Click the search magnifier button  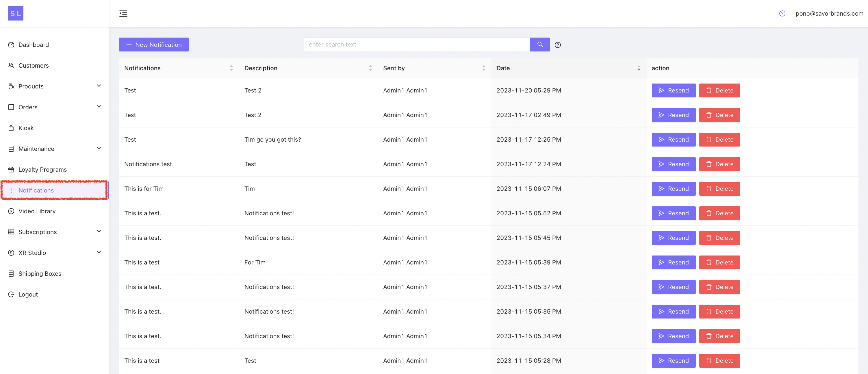coord(540,45)
